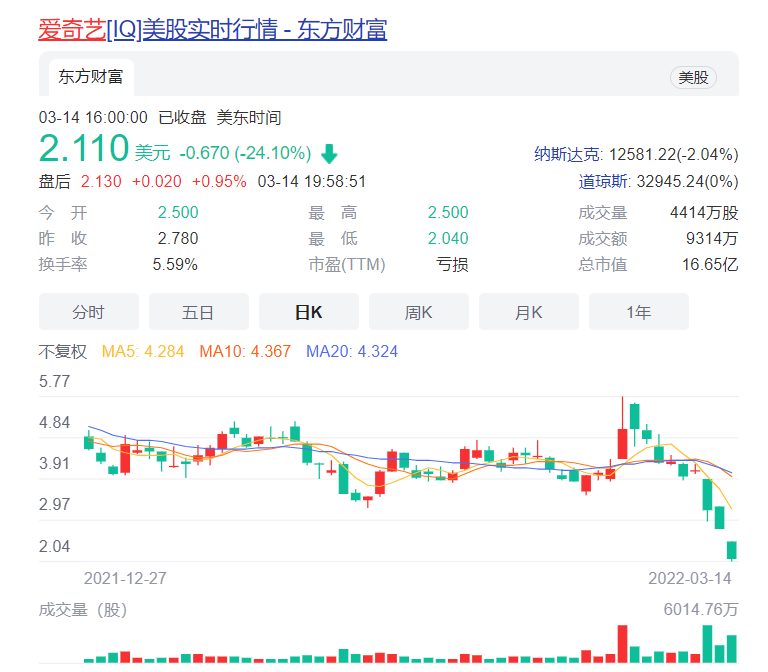Select the 日K chart tab
This screenshot has height=672, width=768.
(x=309, y=312)
